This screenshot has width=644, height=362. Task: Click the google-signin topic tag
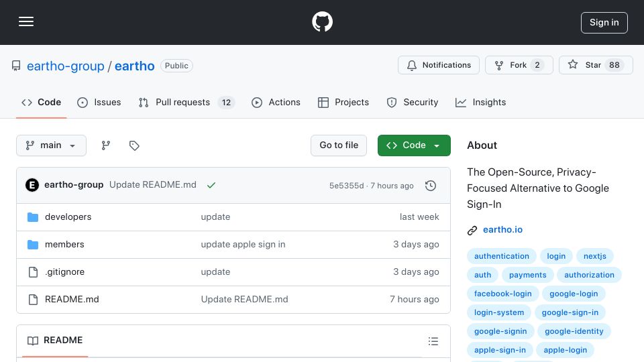[x=500, y=332]
